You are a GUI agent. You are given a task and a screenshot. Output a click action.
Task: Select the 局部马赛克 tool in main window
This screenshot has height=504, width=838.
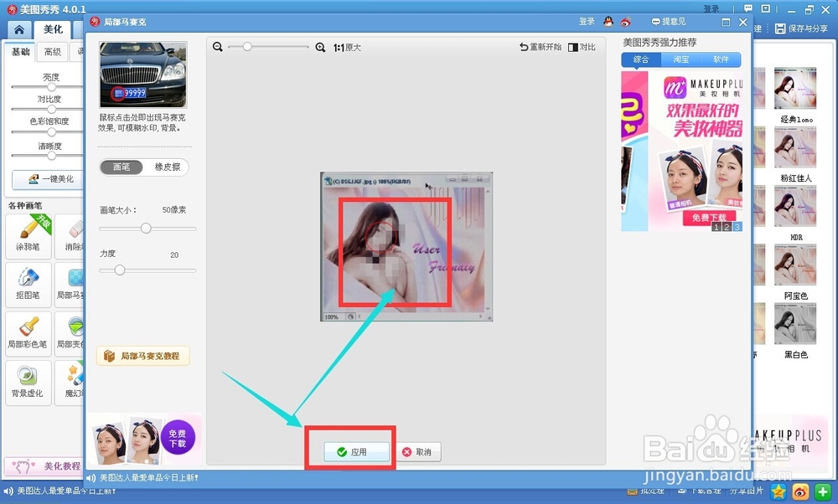[x=70, y=284]
